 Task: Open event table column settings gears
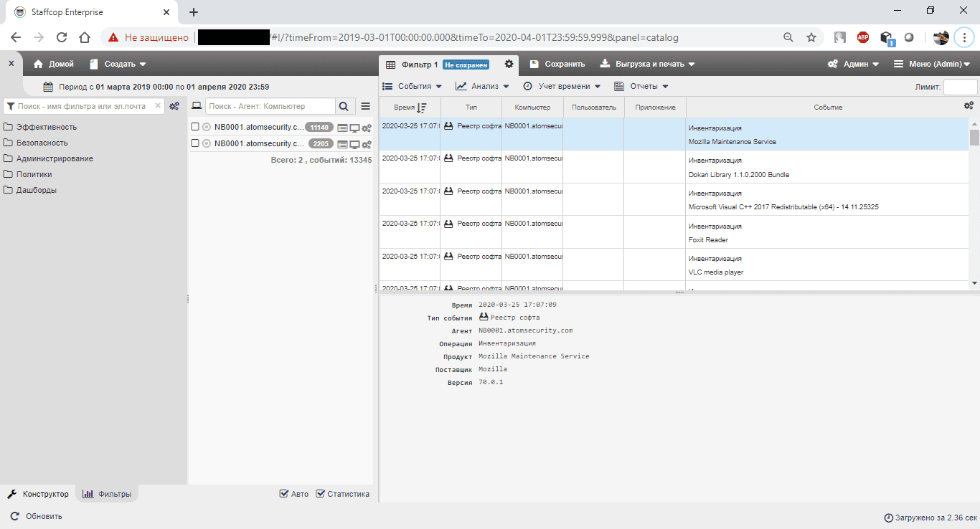969,105
